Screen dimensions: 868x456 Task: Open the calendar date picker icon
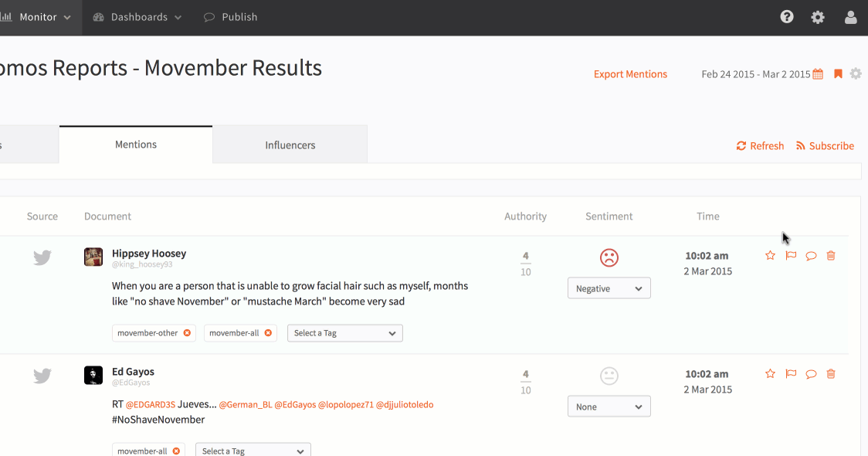pyautogui.click(x=818, y=74)
